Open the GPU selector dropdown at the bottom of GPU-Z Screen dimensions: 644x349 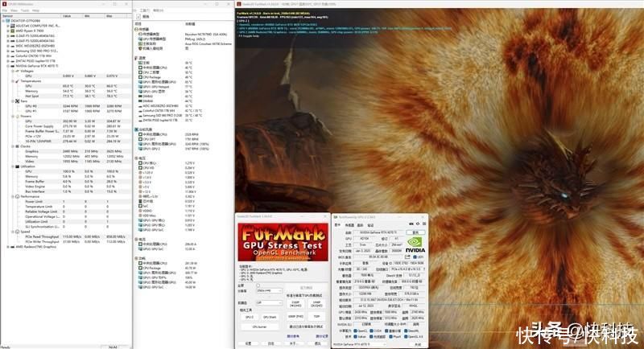pos(360,344)
